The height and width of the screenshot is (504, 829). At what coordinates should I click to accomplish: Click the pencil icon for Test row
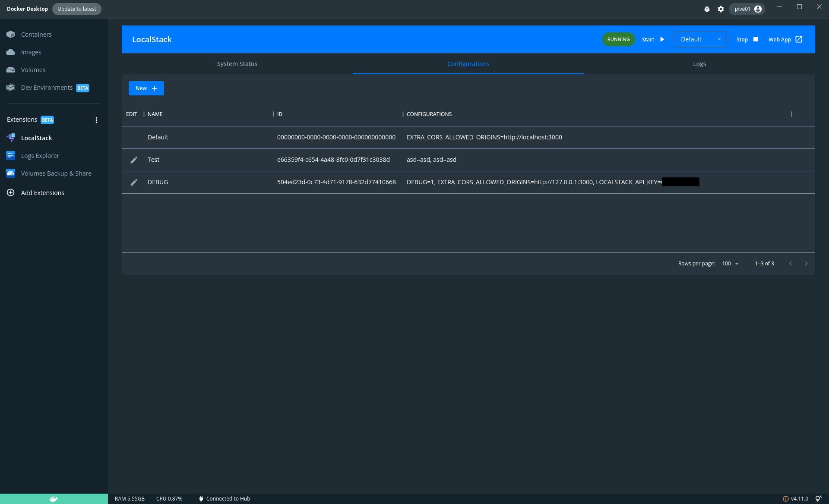pos(134,160)
